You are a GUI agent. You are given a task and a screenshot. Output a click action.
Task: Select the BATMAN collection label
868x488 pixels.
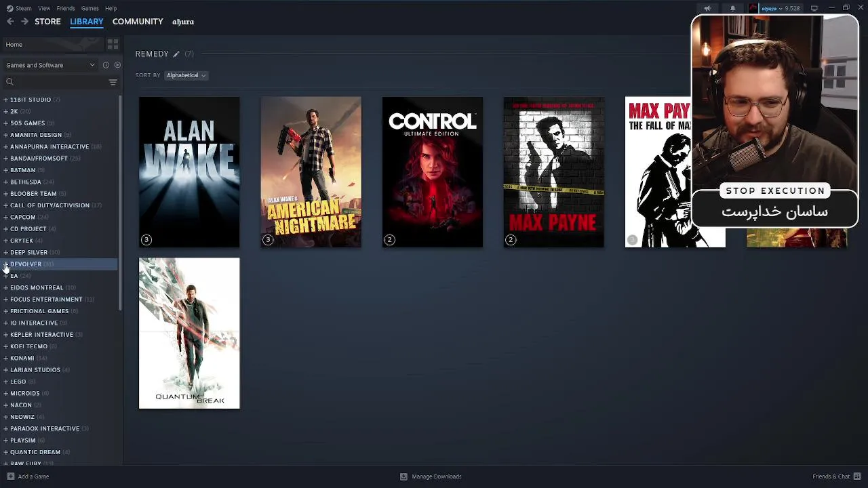point(22,170)
